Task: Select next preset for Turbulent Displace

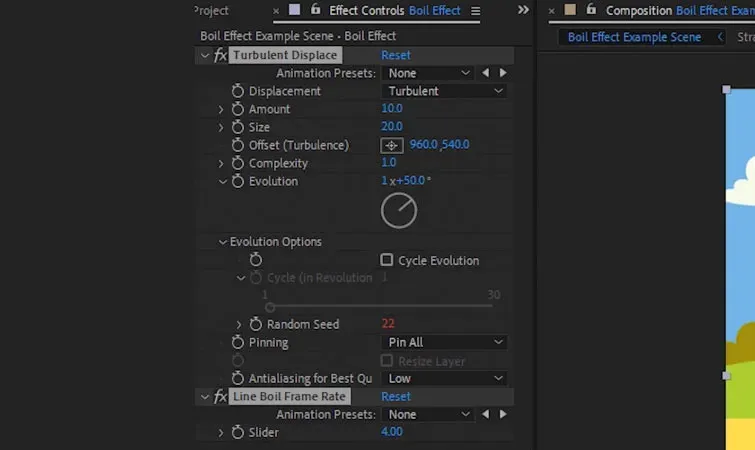Action: click(503, 73)
